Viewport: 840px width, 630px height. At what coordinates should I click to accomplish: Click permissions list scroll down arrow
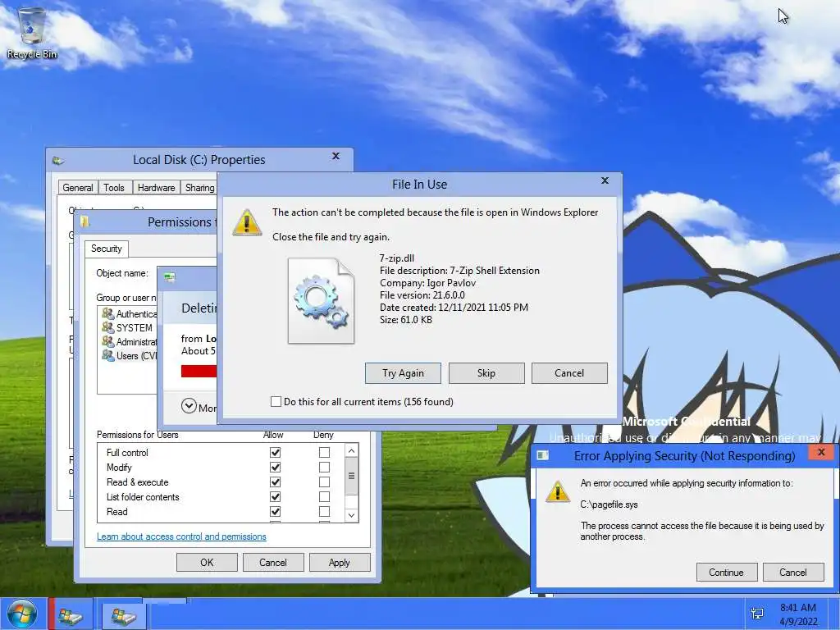pos(351,515)
